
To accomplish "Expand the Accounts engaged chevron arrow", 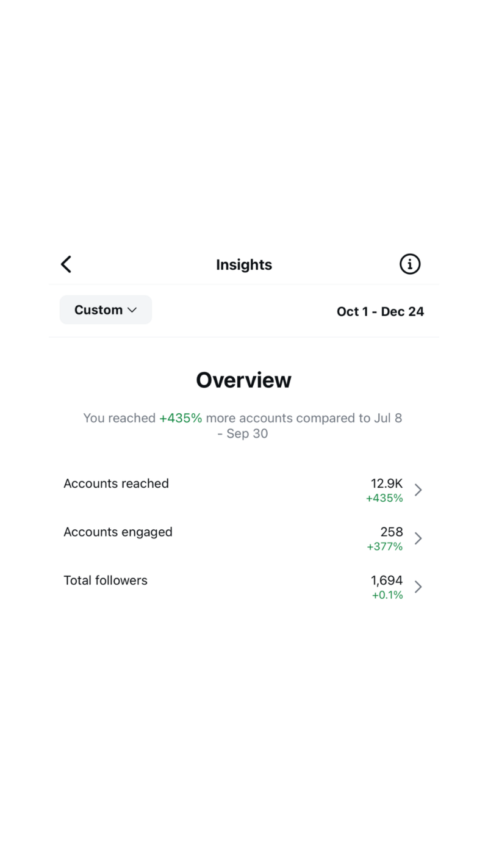I will click(418, 538).
